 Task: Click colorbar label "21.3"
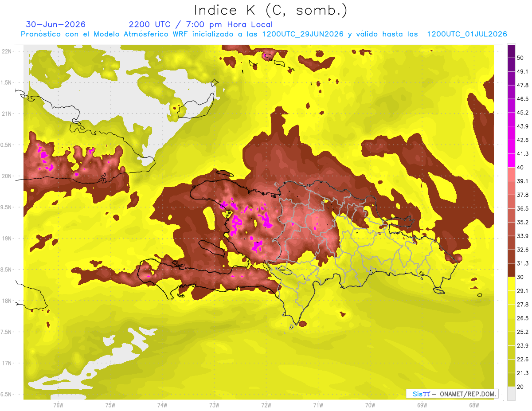pos(523,373)
